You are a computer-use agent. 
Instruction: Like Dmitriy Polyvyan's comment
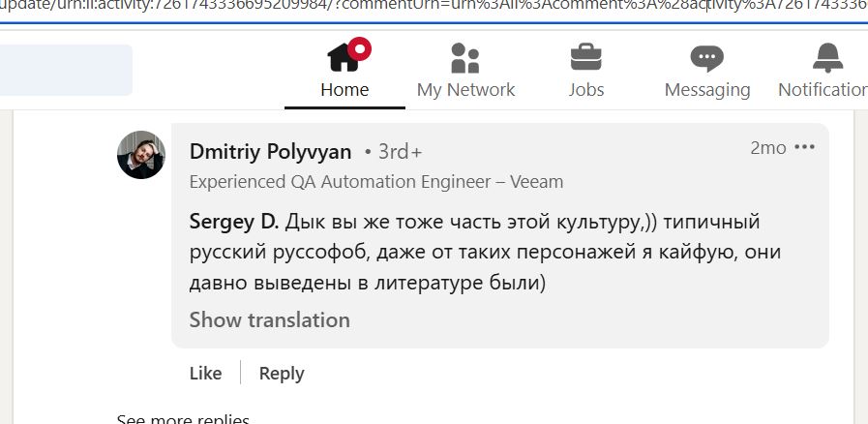pyautogui.click(x=205, y=374)
